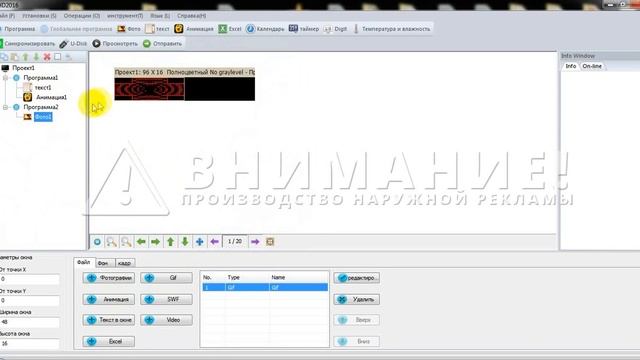Go to previous frame with purple arrow
The height and width of the screenshot is (360, 640).
[214, 242]
